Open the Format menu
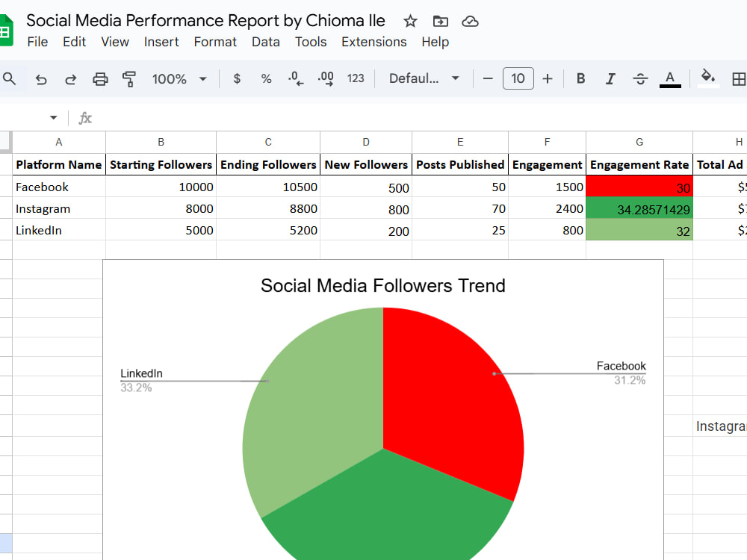Screen dimensions: 747x560 pos(215,42)
